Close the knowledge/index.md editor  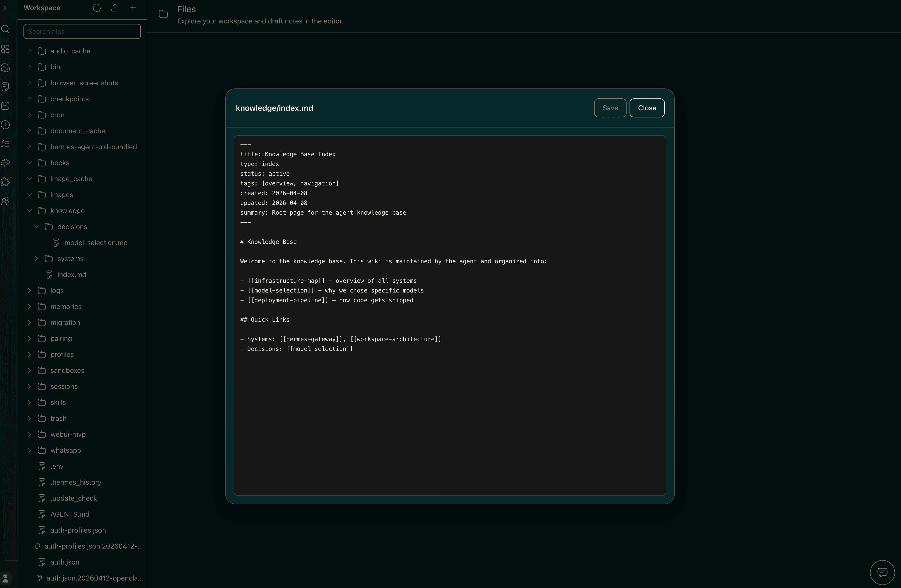coord(647,108)
